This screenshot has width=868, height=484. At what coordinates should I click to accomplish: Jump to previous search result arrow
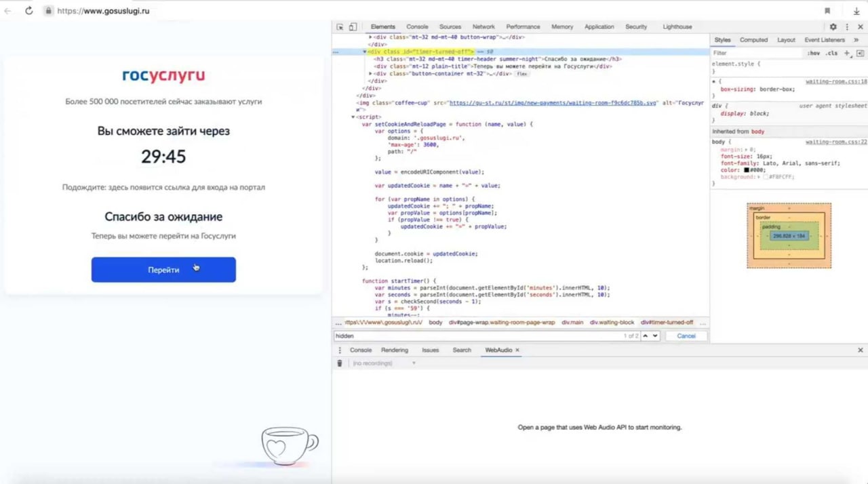click(646, 336)
